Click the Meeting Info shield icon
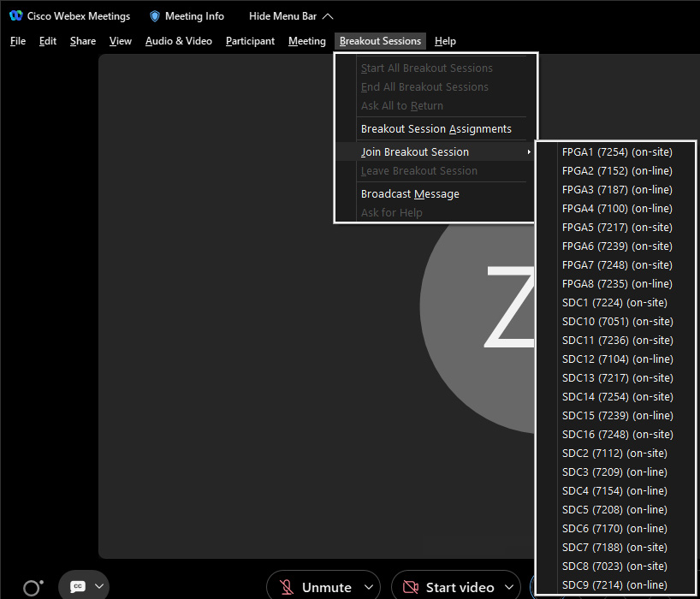Viewport: 700px width, 599px height. point(155,16)
